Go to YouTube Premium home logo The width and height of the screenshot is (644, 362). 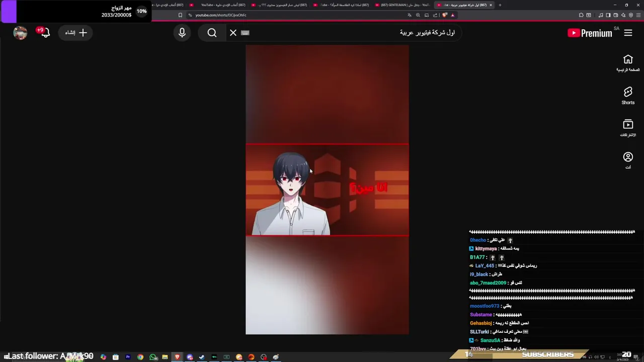point(590,33)
